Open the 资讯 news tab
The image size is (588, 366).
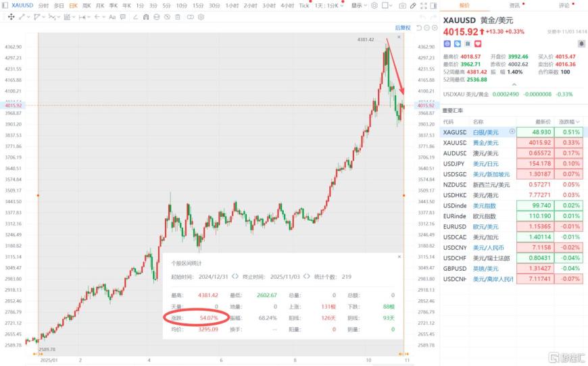(514, 5)
